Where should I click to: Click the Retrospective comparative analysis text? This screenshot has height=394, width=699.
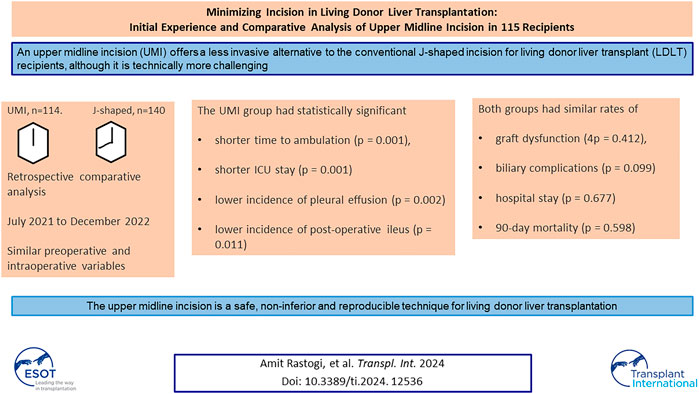pos(74,184)
